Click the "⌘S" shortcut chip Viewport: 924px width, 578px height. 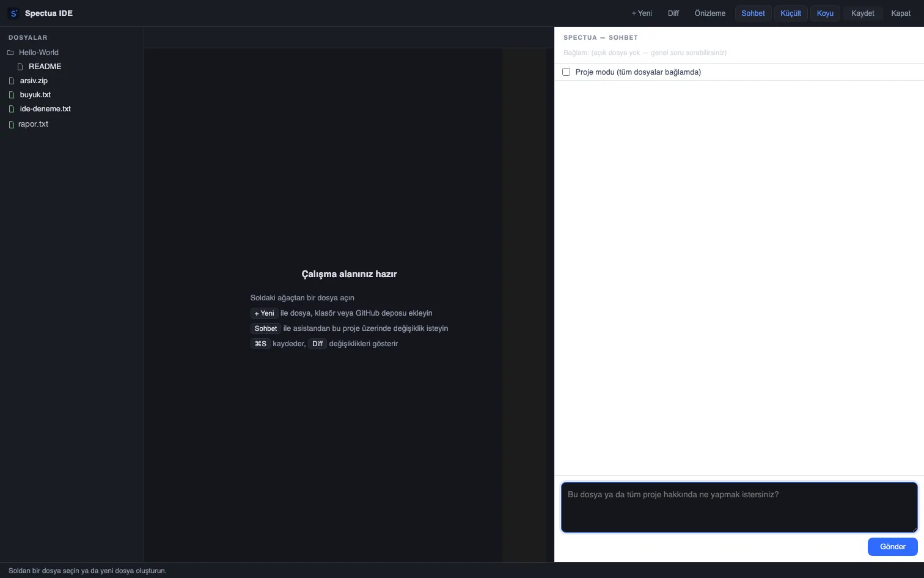click(260, 344)
